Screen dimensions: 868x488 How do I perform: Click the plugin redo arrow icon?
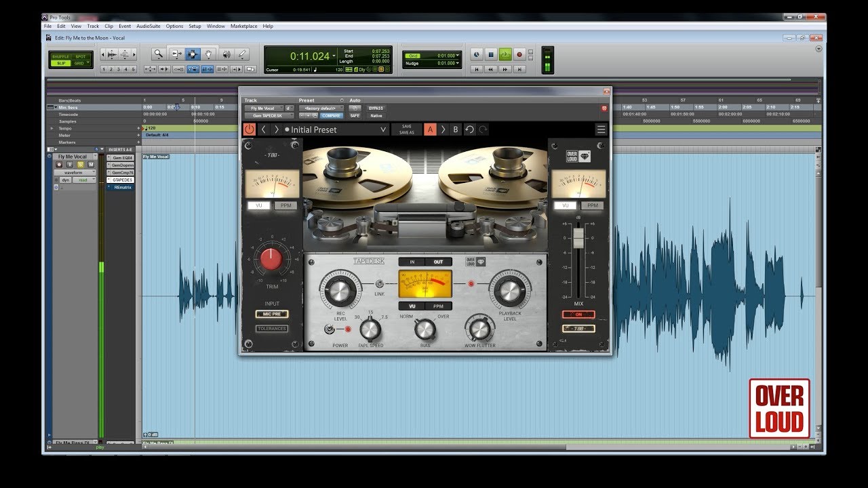[x=483, y=129]
